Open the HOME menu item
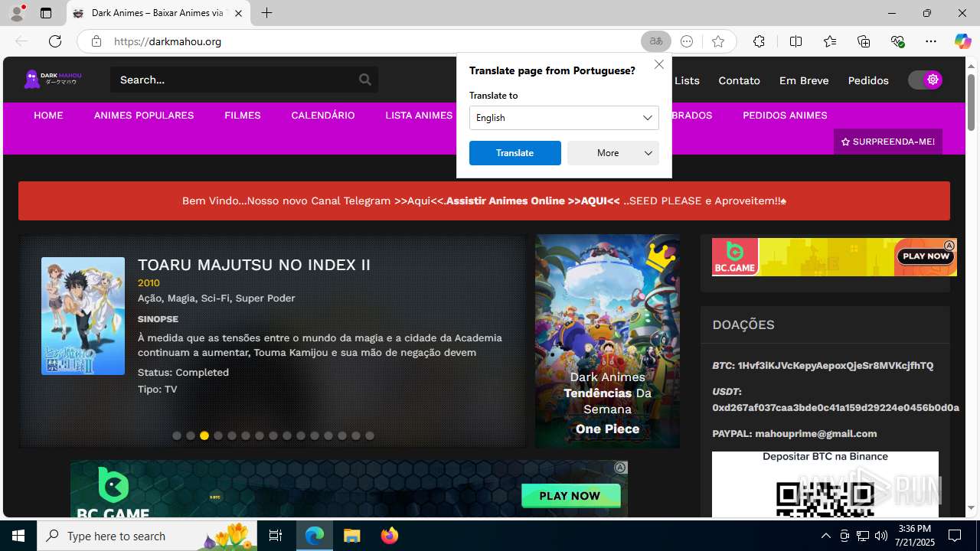Screen dimensions: 980x551 coord(48,116)
